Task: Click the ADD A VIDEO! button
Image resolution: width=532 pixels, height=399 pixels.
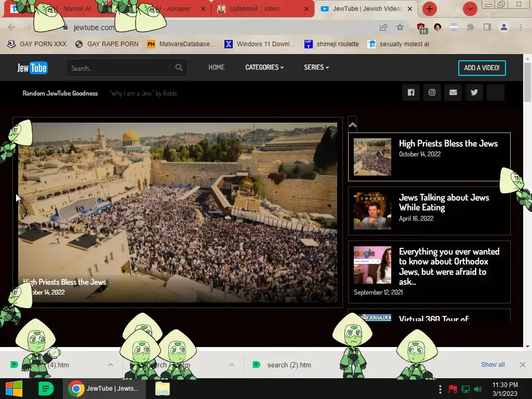Action: (x=482, y=68)
